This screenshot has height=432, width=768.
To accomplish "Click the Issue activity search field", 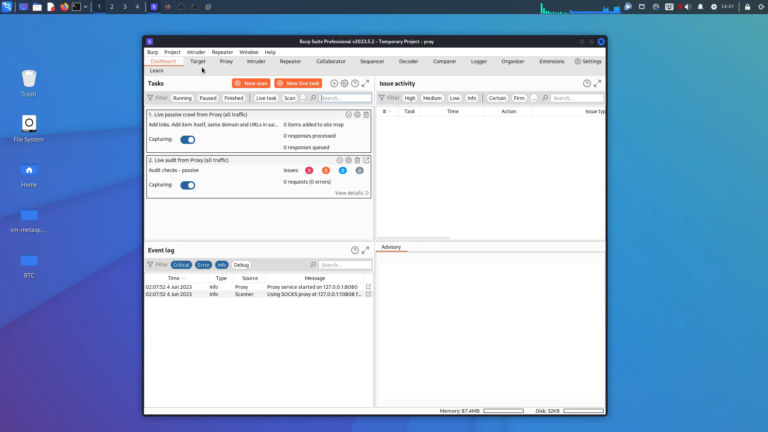I will point(577,98).
